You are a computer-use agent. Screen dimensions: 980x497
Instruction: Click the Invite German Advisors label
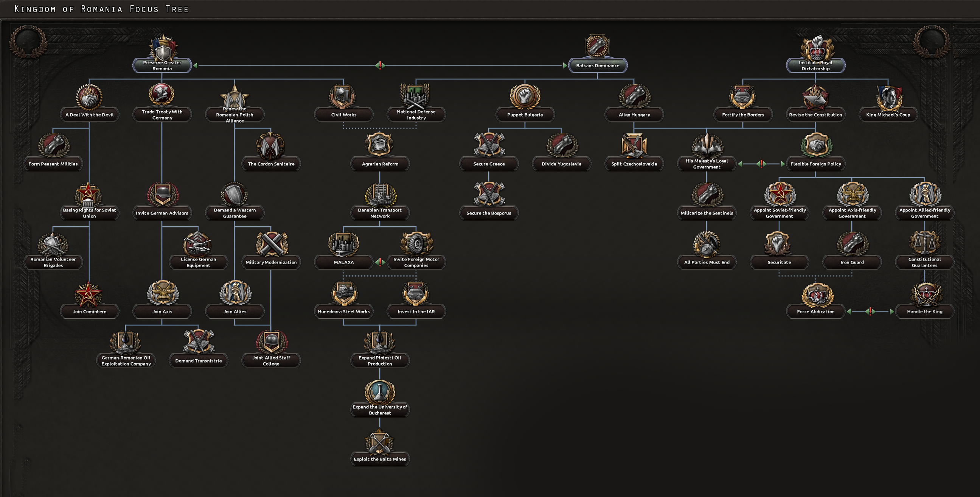162,213
